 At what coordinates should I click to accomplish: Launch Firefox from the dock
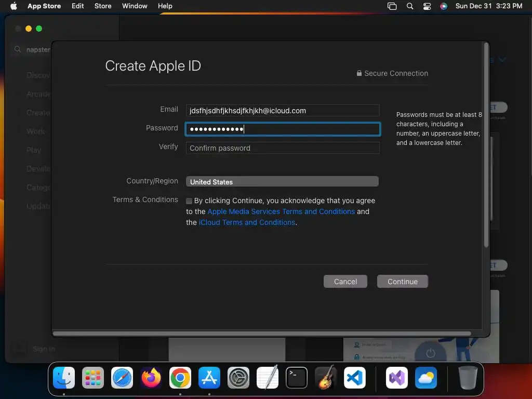tap(151, 378)
